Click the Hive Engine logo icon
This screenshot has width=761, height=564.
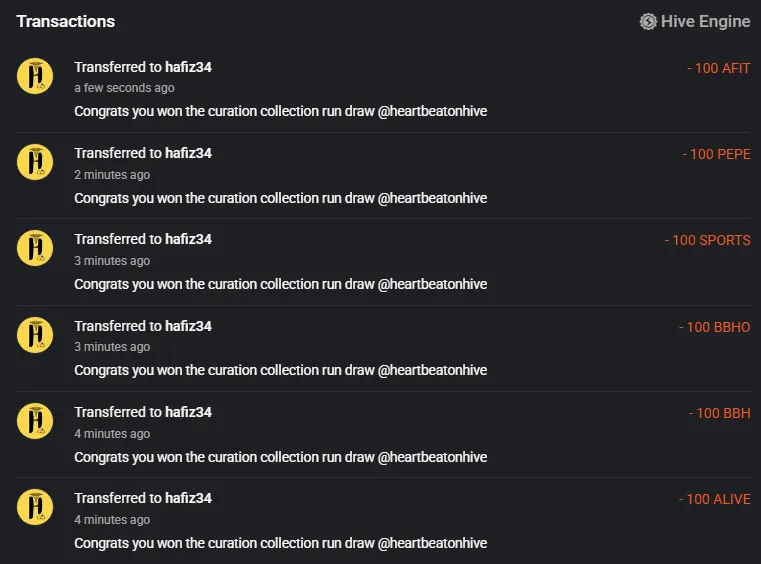tap(648, 21)
